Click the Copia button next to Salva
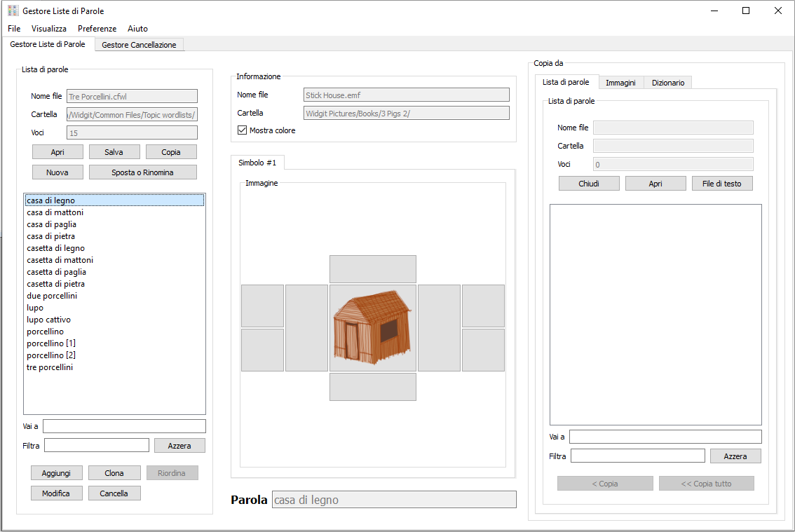This screenshot has height=532, width=795. pos(171,152)
